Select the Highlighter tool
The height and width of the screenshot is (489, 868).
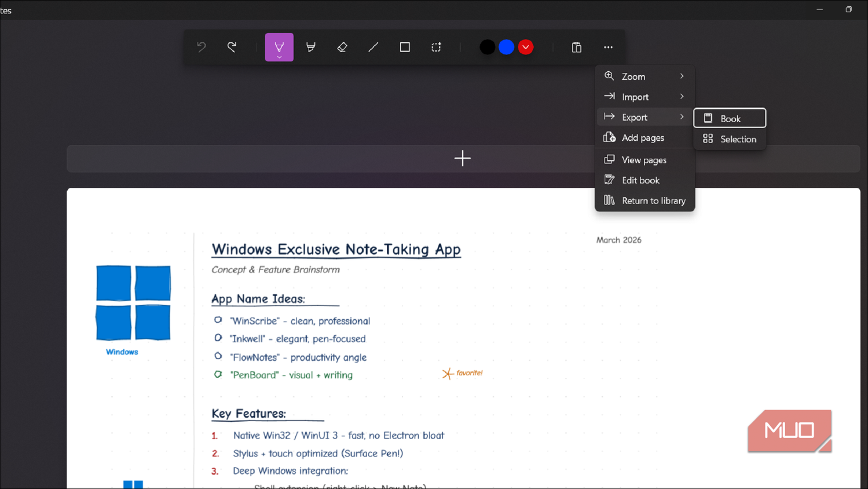(311, 47)
